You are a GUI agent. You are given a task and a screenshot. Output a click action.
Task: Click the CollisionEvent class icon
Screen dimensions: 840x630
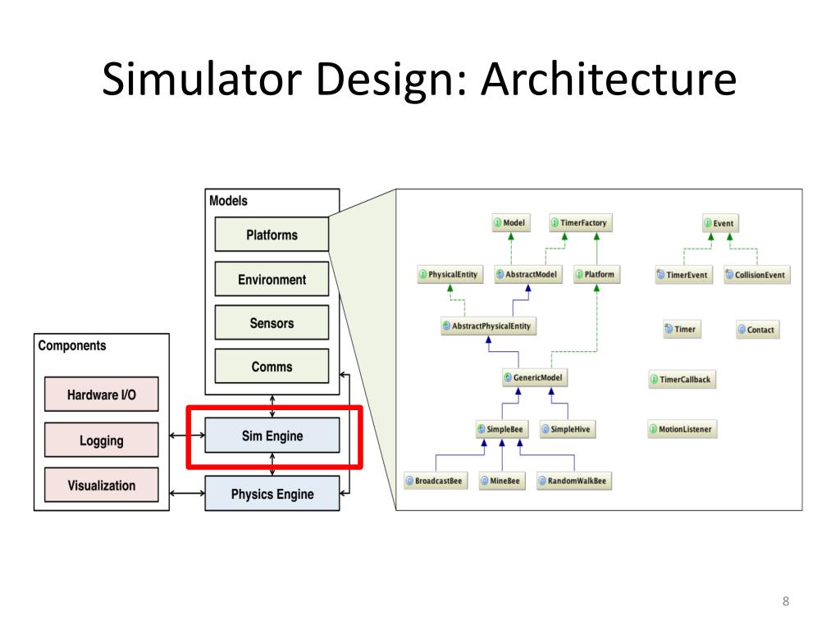pos(729,275)
